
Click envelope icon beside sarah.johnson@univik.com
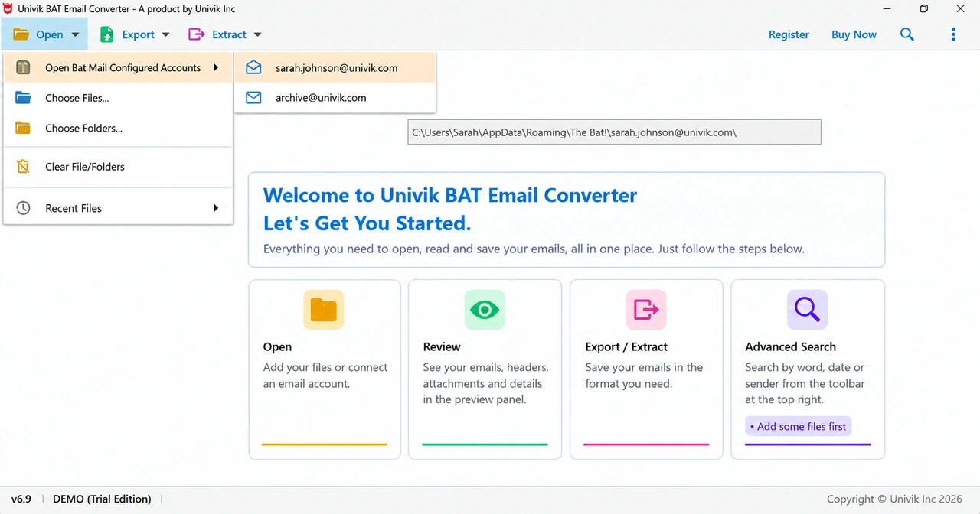click(253, 68)
